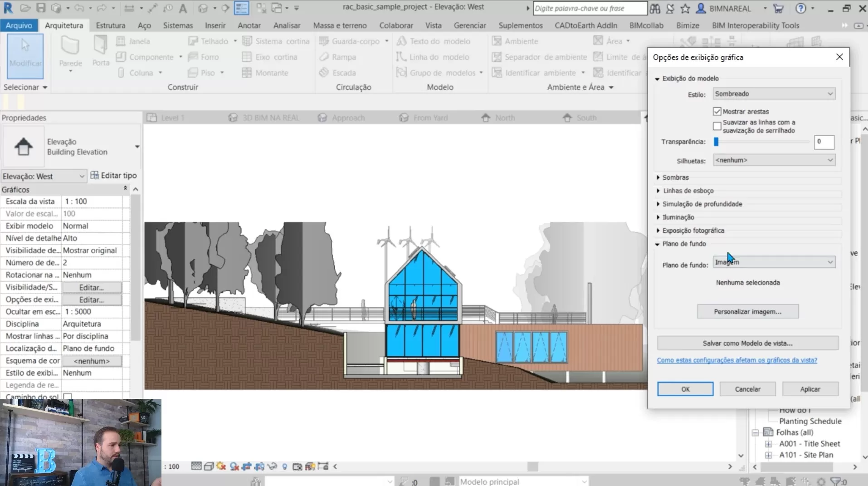Click the Personalizar imagem... button
868x486 pixels.
click(x=747, y=312)
